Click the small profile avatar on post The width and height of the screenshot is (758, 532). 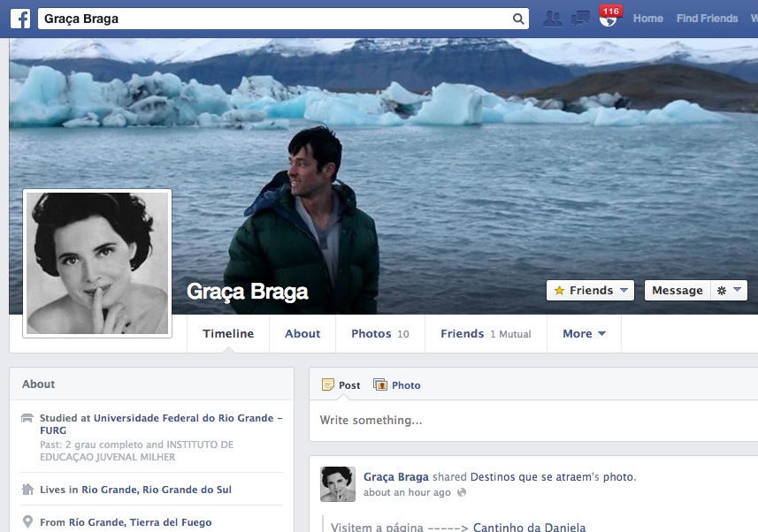click(x=337, y=484)
